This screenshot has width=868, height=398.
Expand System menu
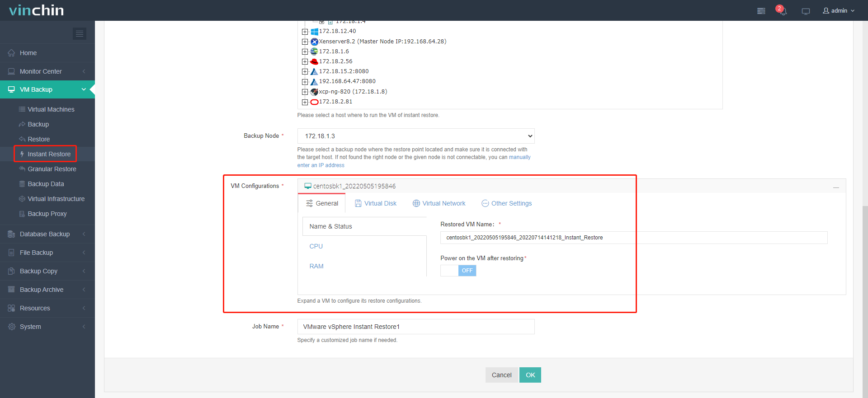click(x=47, y=327)
